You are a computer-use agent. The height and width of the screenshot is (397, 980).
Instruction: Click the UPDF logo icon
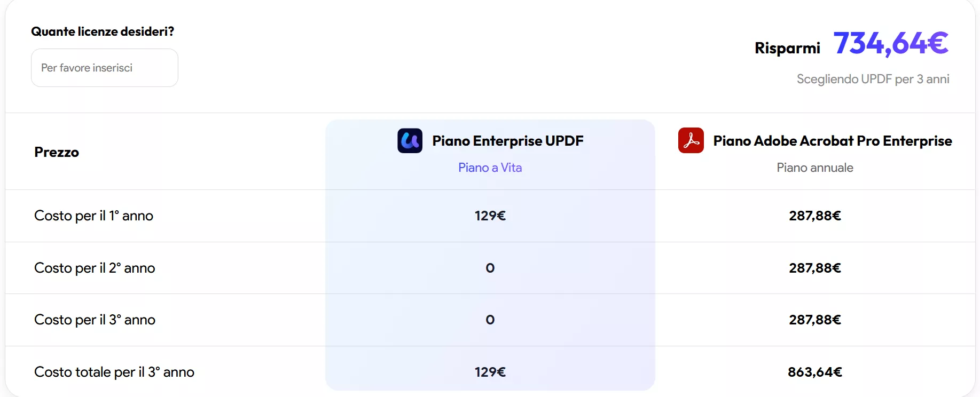click(x=409, y=140)
